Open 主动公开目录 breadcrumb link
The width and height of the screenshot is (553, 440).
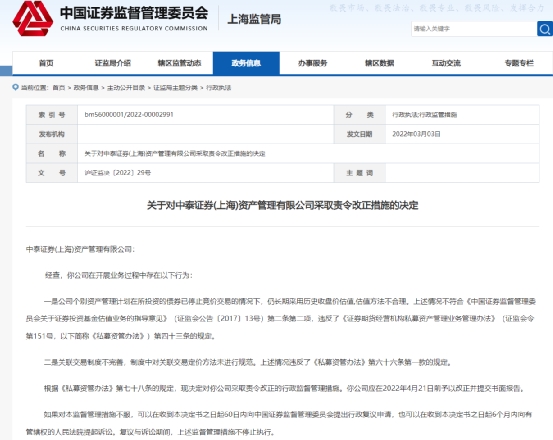[126, 88]
